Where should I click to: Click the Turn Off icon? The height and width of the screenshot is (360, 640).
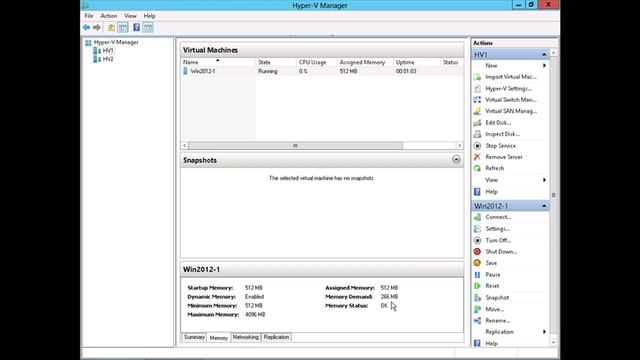(477, 240)
